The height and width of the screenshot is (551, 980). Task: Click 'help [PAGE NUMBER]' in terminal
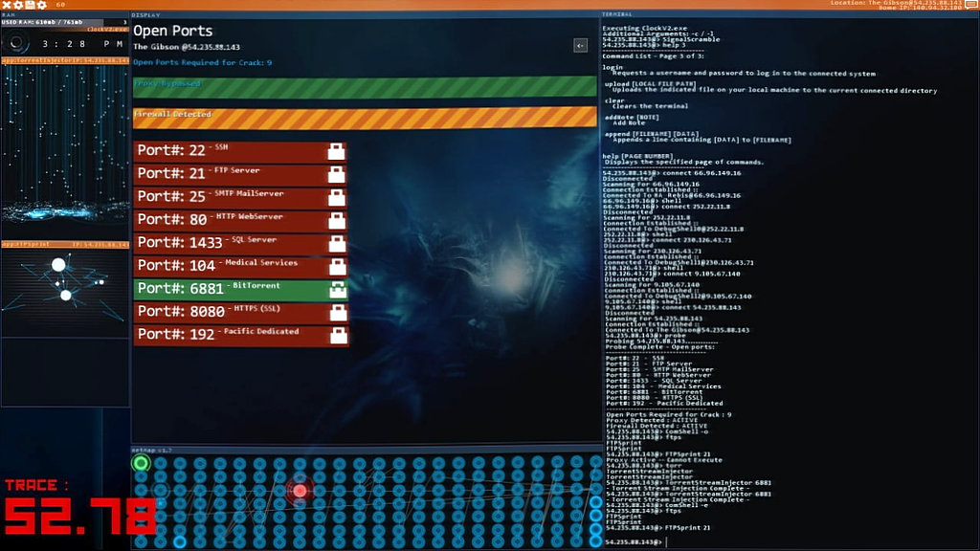click(637, 156)
